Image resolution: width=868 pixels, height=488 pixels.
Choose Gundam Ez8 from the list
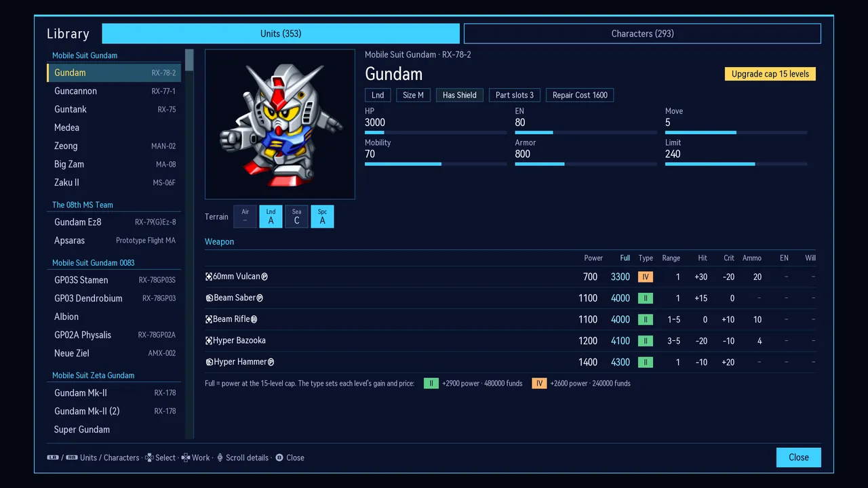point(114,222)
